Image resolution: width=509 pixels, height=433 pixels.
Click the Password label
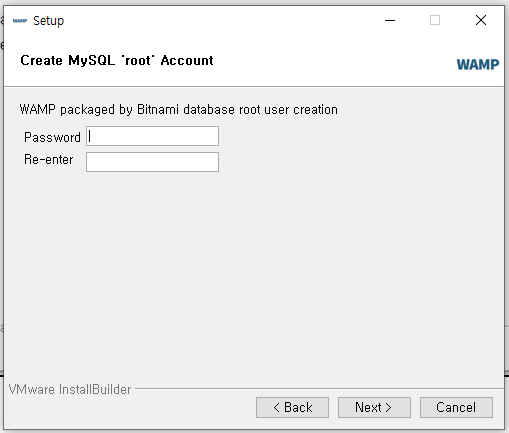pyautogui.click(x=52, y=137)
